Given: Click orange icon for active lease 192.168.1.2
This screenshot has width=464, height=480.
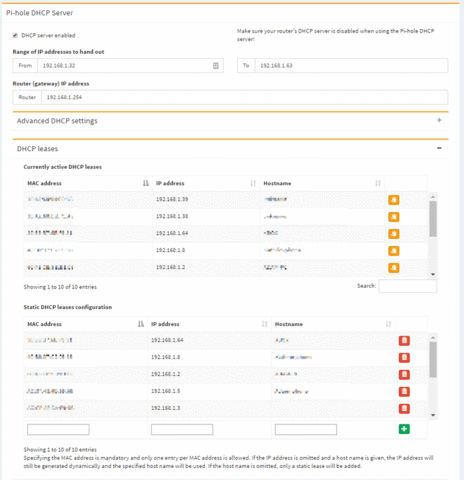Looking at the screenshot, I should click(393, 268).
